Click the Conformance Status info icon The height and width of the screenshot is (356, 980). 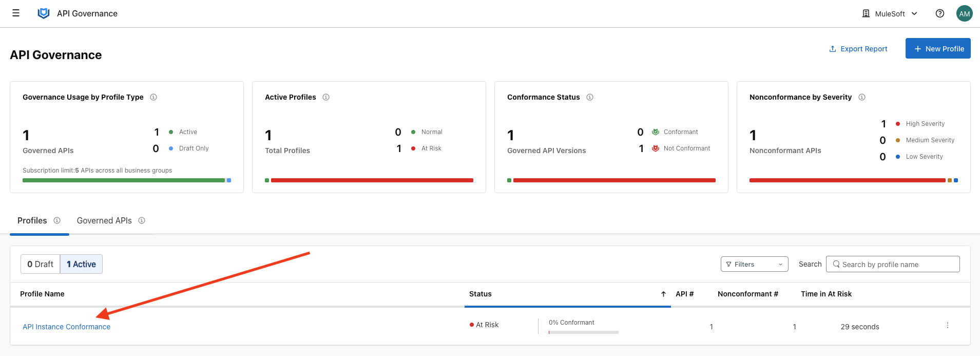590,97
